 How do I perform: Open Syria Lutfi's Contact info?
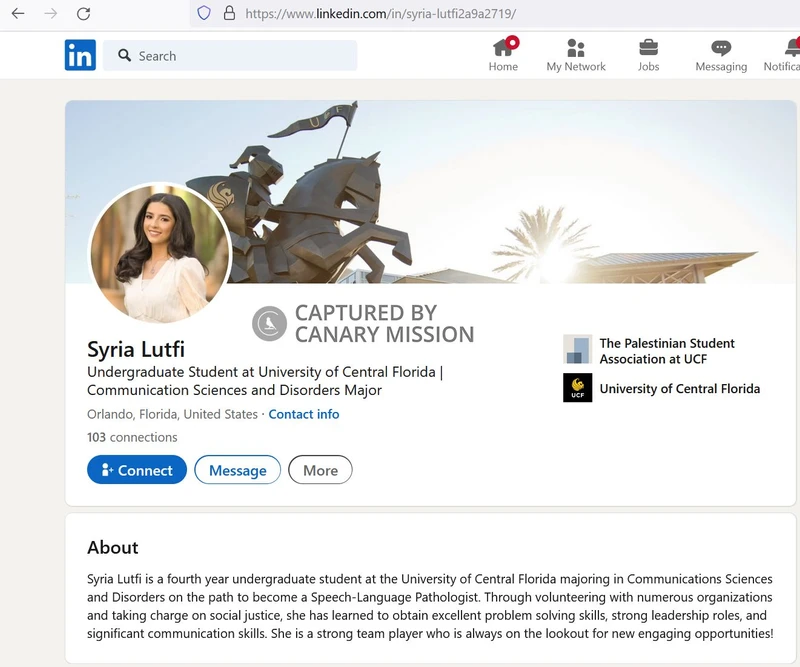[304, 414]
